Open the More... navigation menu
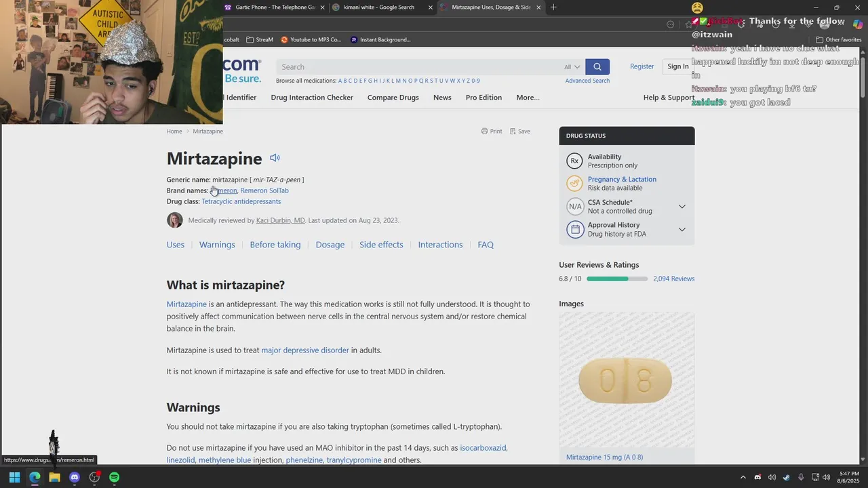Viewport: 868px width, 488px height. [x=528, y=98]
